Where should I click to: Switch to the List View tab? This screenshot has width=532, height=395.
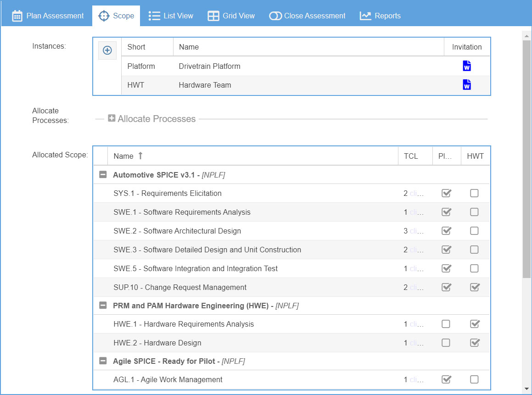coord(171,16)
